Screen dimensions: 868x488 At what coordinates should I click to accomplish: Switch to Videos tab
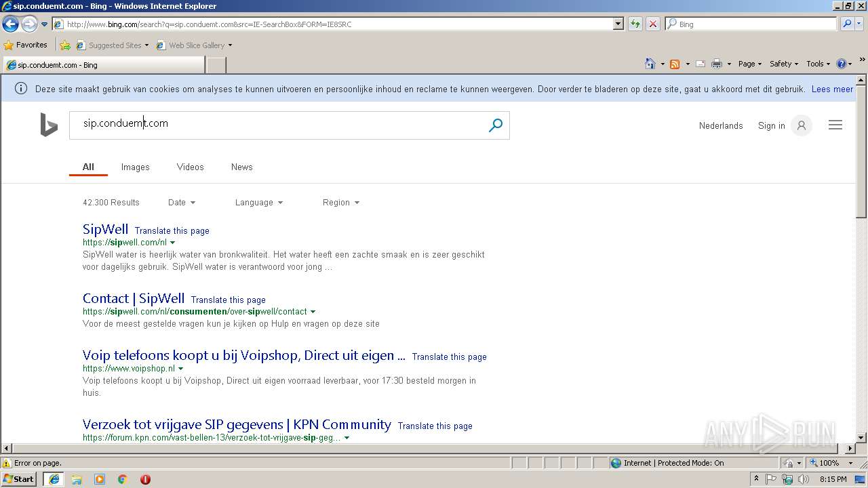coord(190,167)
